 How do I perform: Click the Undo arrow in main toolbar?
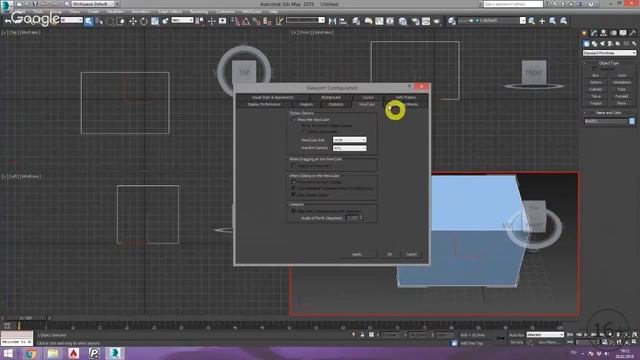7,21
